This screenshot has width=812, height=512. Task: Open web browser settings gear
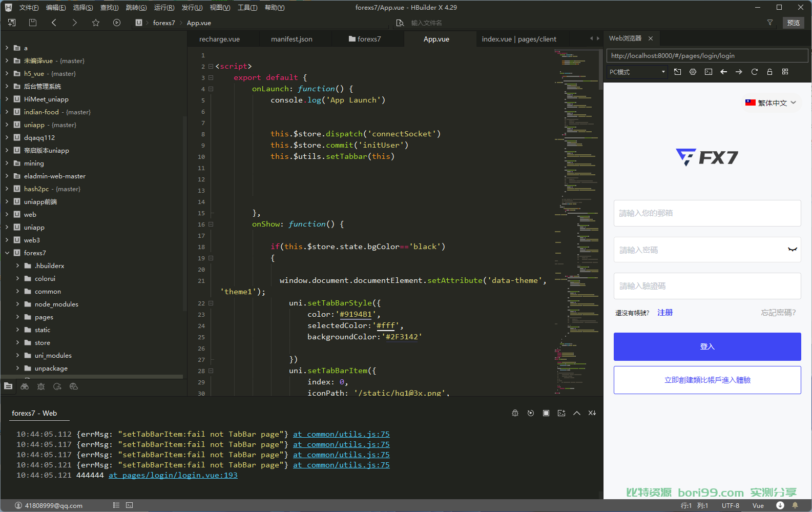pyautogui.click(x=693, y=72)
